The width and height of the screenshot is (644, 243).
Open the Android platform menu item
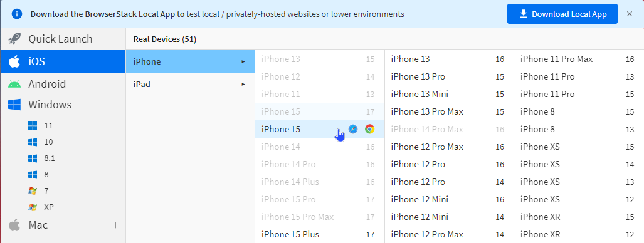63,84
